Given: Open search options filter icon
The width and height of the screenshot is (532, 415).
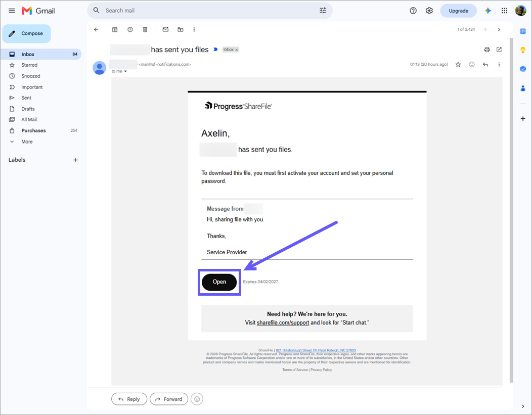Looking at the screenshot, I should [x=323, y=11].
